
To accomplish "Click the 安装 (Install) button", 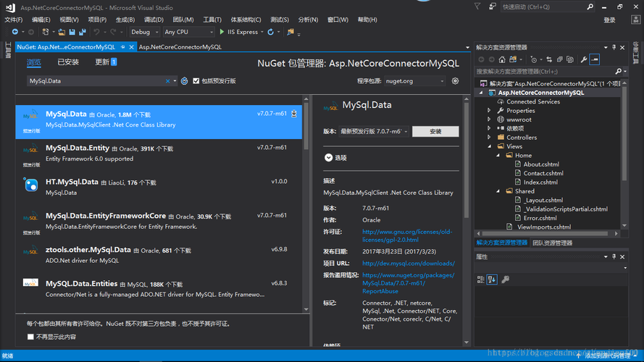I will point(435,131).
